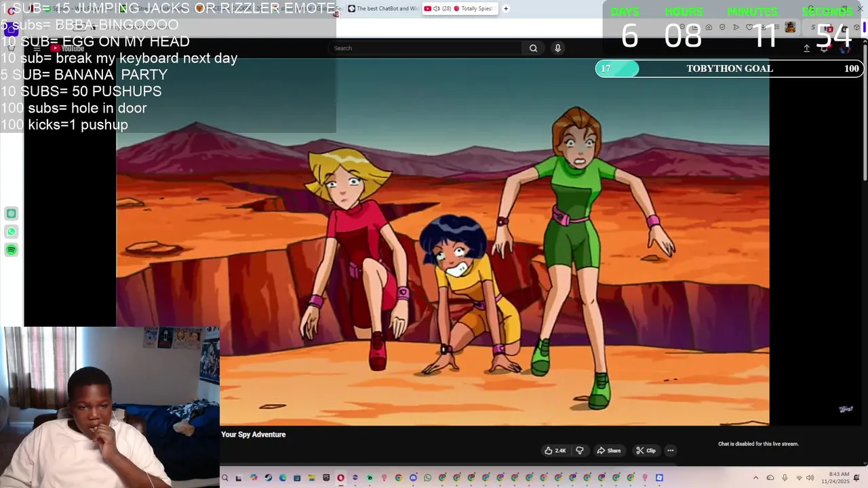
Task: Switch to 'The best ChatBot' browser tab
Action: tap(383, 9)
